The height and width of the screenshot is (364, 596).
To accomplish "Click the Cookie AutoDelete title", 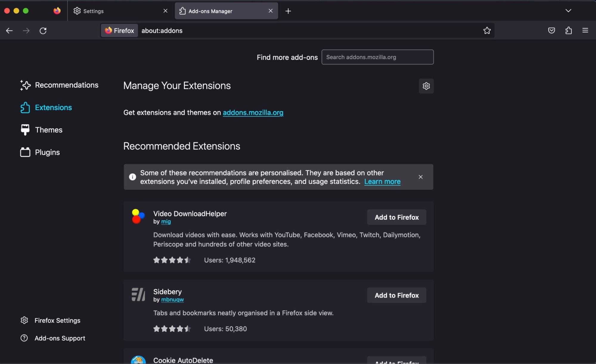I will pos(183,360).
